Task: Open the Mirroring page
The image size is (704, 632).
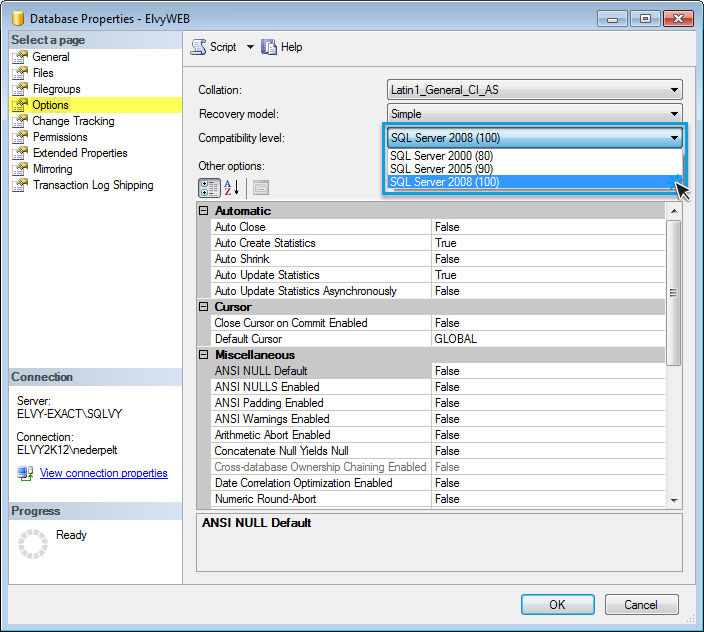Action: [x=53, y=169]
